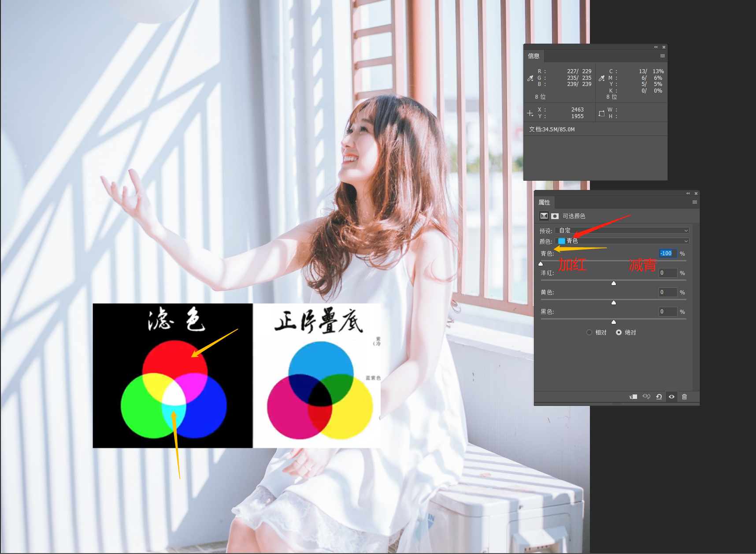Open the 预设 preset dropdown
The width and height of the screenshot is (756, 554).
[622, 231]
